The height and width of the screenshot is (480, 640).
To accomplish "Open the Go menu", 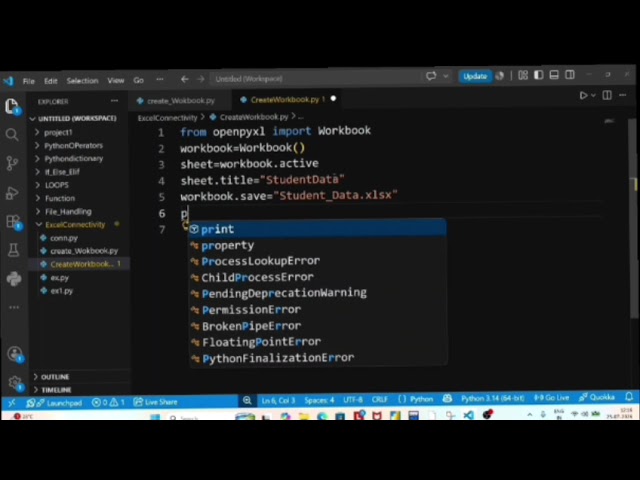I will [x=138, y=80].
